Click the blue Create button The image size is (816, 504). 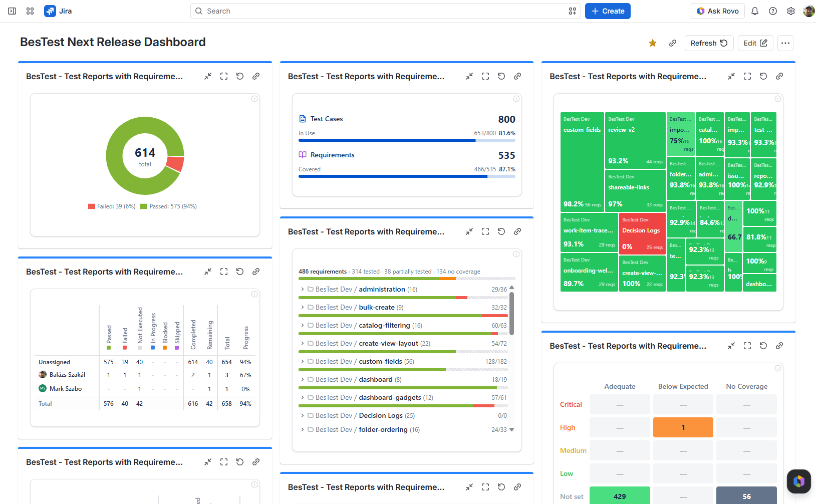(x=608, y=11)
